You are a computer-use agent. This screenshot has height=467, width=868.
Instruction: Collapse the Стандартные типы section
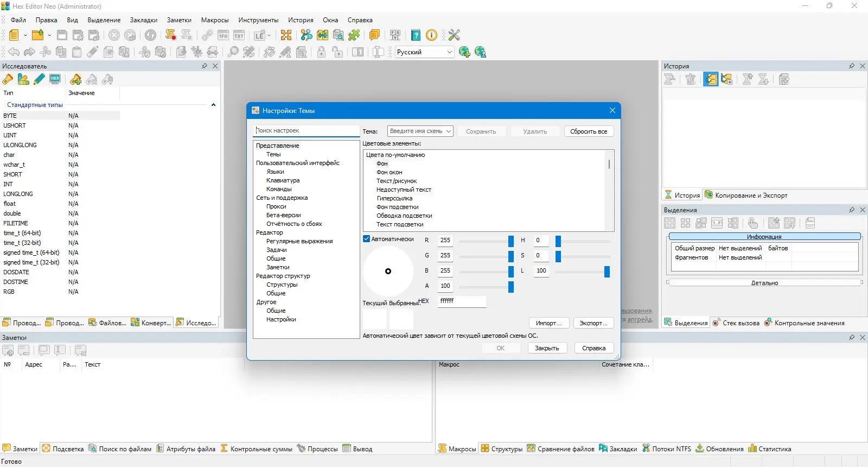(213, 105)
